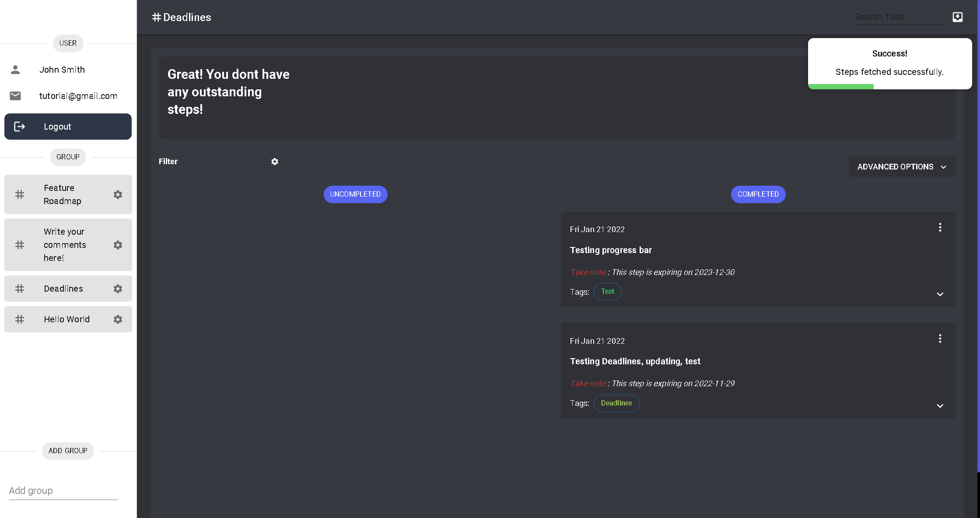Open settings gear for Deadlines group

pyautogui.click(x=118, y=289)
